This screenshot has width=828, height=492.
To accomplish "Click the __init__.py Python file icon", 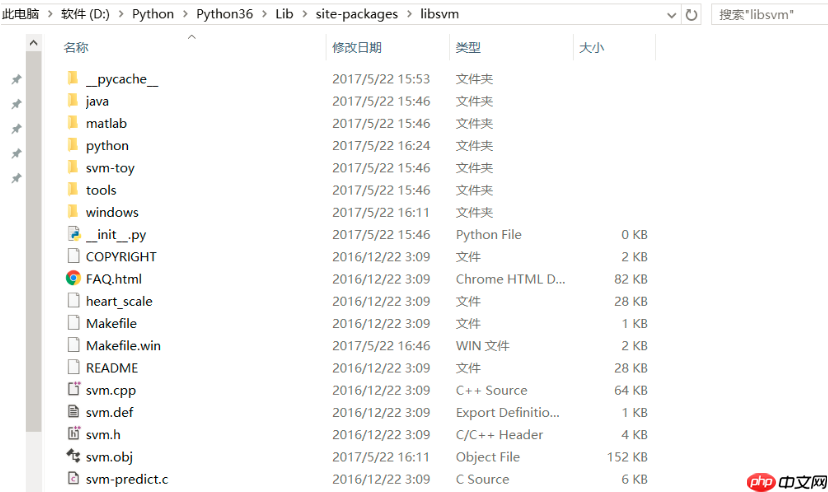I will point(73,234).
